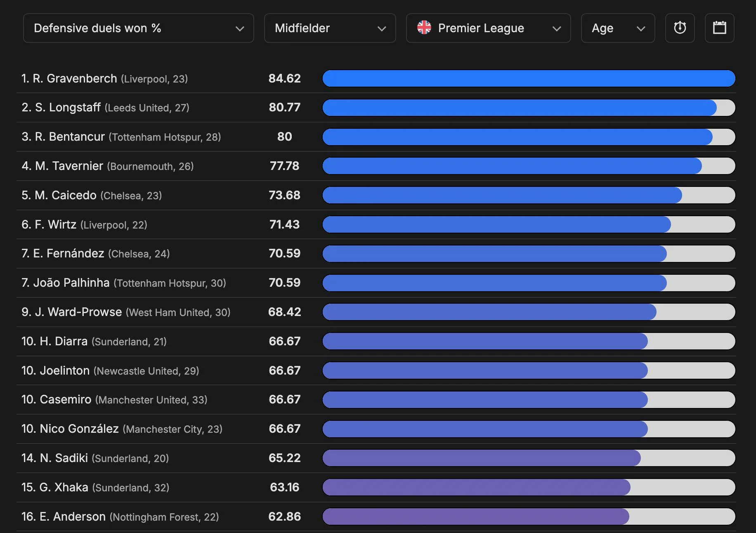Click the 65.22 value for Sadiki
The width and height of the screenshot is (756, 533).
[x=285, y=458]
